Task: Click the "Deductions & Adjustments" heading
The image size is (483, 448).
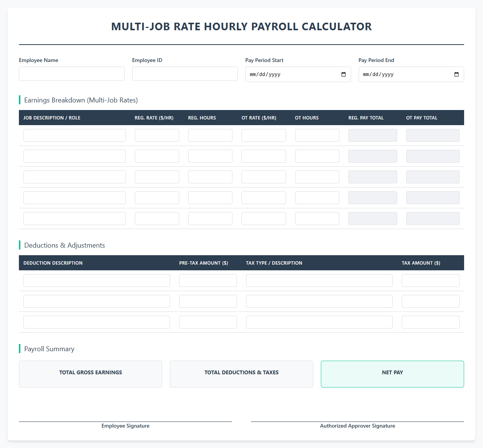Action: pos(65,245)
